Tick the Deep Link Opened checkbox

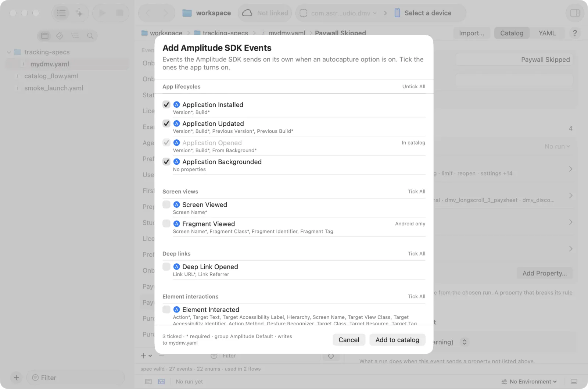(166, 267)
